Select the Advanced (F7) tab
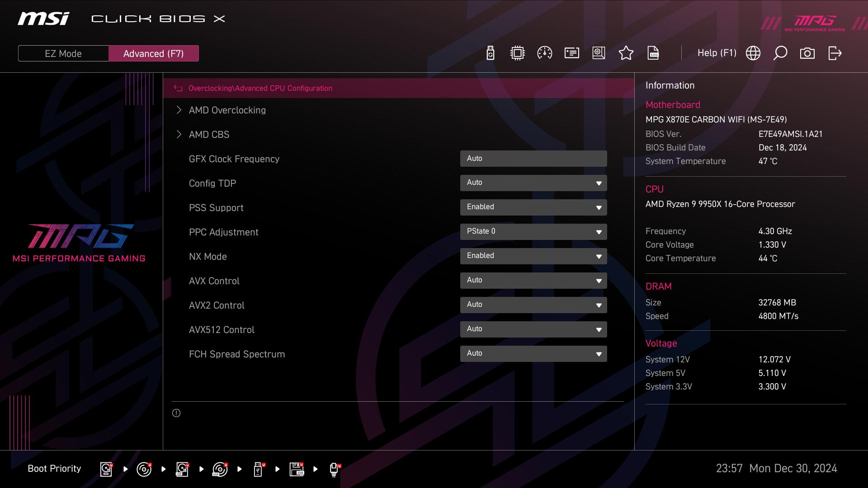The width and height of the screenshot is (868, 488). pyautogui.click(x=154, y=53)
